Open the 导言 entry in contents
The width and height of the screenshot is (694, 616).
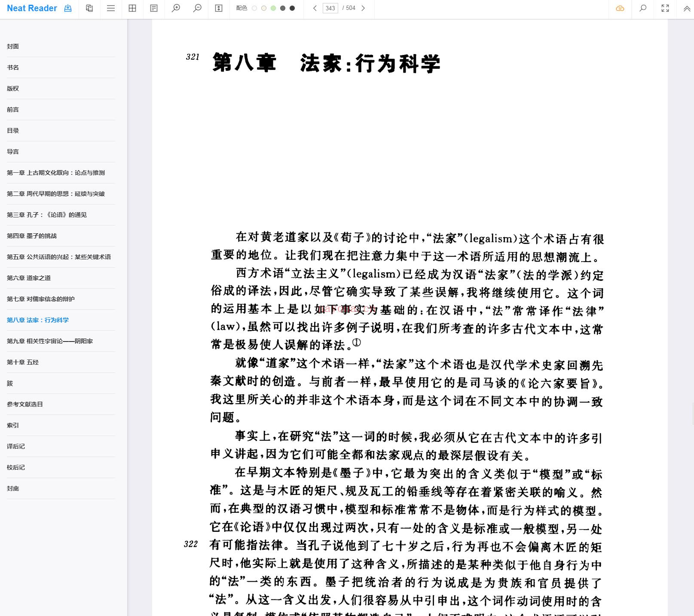coord(13,152)
